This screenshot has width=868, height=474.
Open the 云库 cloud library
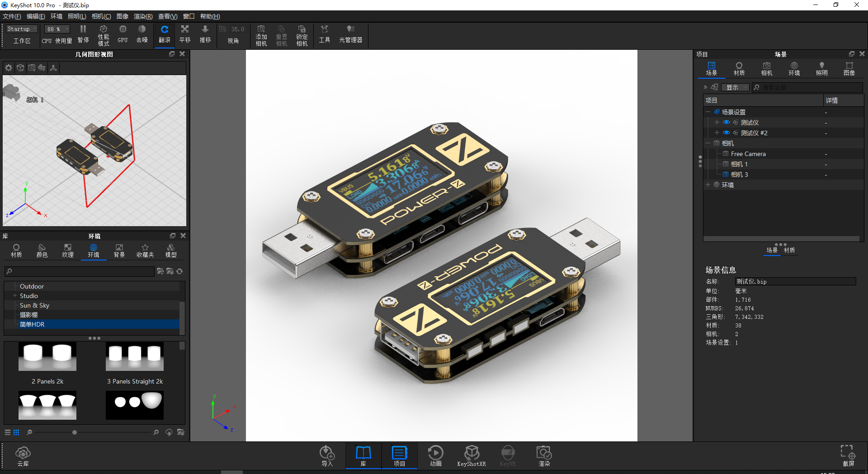(23, 455)
